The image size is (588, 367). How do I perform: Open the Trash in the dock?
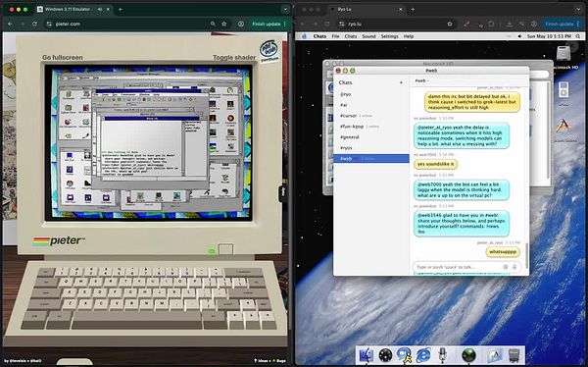[514, 355]
